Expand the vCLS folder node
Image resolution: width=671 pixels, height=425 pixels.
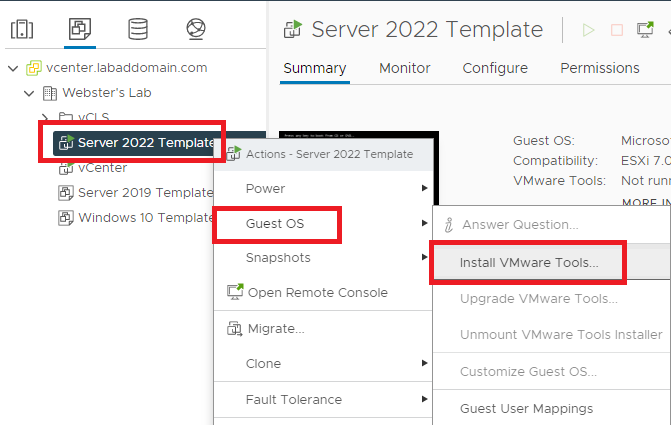(46, 118)
